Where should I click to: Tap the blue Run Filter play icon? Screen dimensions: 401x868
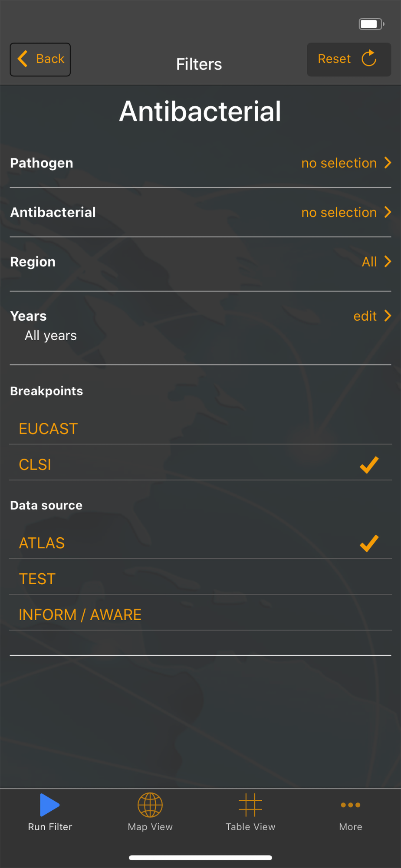click(50, 805)
